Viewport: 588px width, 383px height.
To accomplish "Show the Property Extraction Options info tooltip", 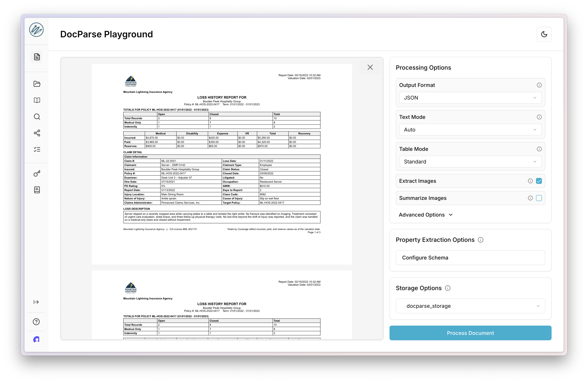I will click(x=481, y=240).
